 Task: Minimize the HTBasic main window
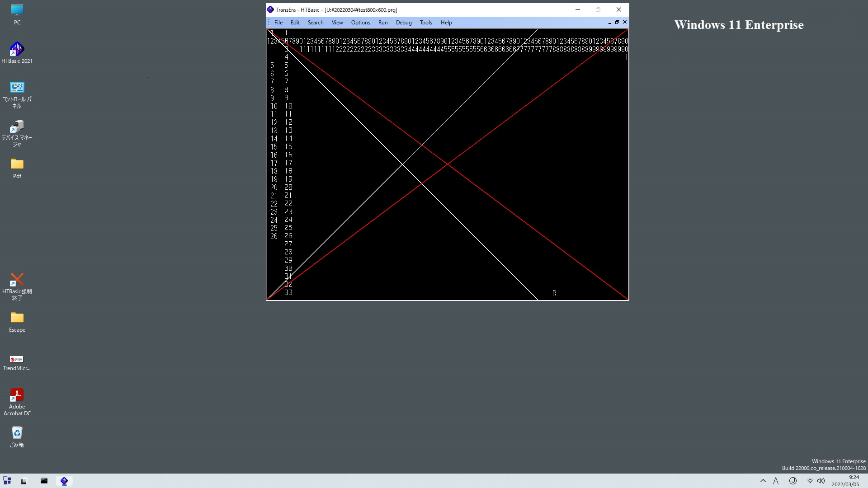pyautogui.click(x=578, y=9)
